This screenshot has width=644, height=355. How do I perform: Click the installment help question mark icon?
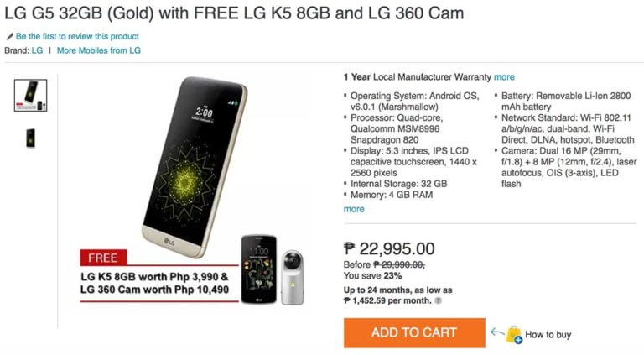(x=439, y=300)
